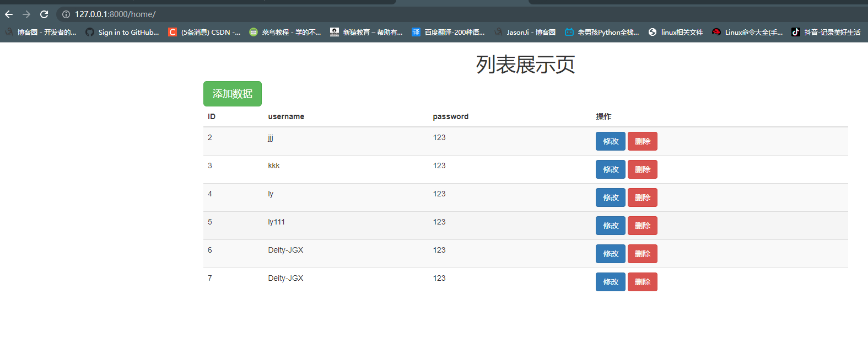This screenshot has height=358, width=868.
Task: Click password 123 in kkk row
Action: click(x=439, y=165)
